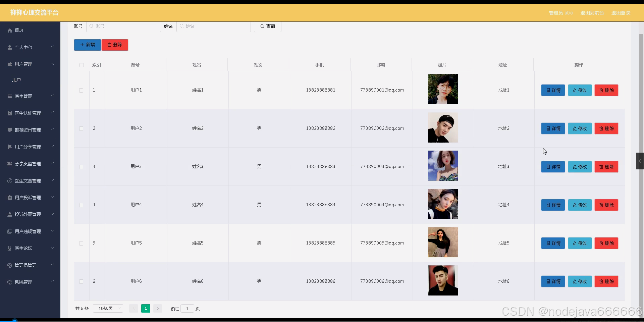Click the 姓名 search input field

[x=214, y=26]
